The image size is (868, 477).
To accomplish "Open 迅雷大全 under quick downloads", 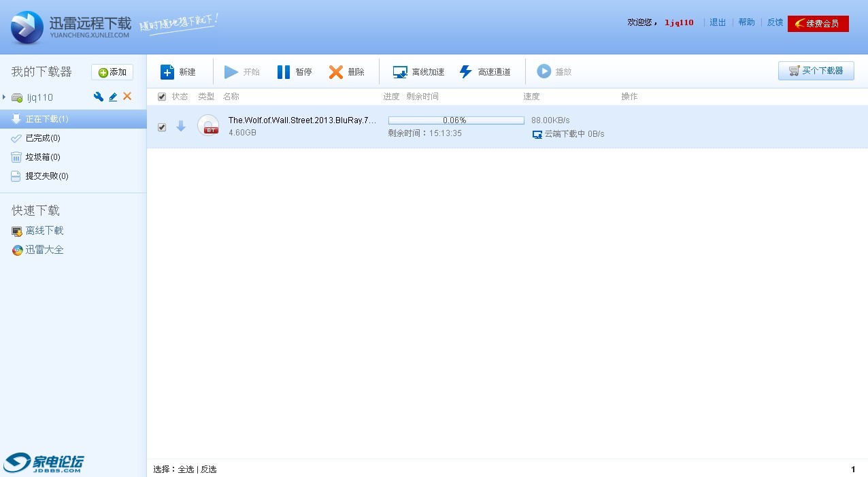I will (44, 250).
